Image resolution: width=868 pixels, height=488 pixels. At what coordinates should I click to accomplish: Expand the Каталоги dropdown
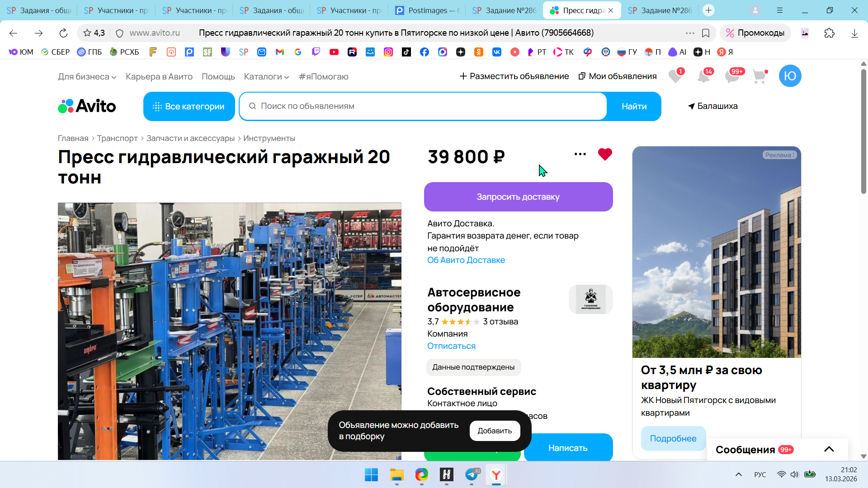point(266,77)
